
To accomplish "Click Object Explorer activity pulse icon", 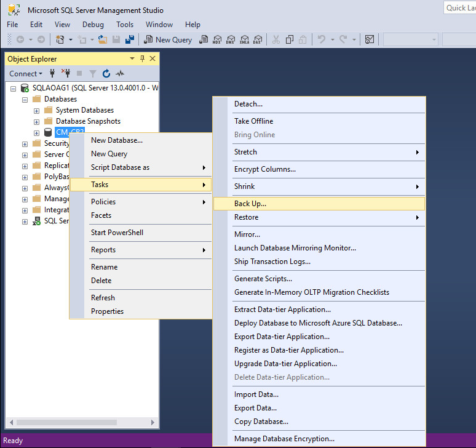I will coord(120,73).
